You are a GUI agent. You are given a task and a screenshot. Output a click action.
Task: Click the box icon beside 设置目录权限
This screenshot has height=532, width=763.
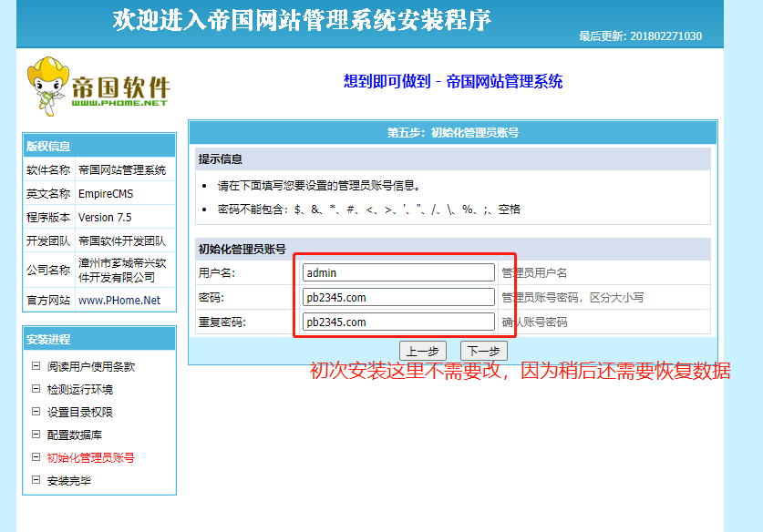coord(36,412)
